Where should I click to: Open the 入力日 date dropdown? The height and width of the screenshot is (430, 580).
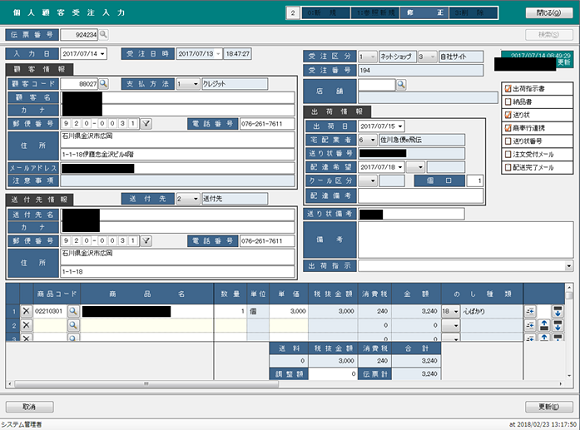[x=102, y=54]
